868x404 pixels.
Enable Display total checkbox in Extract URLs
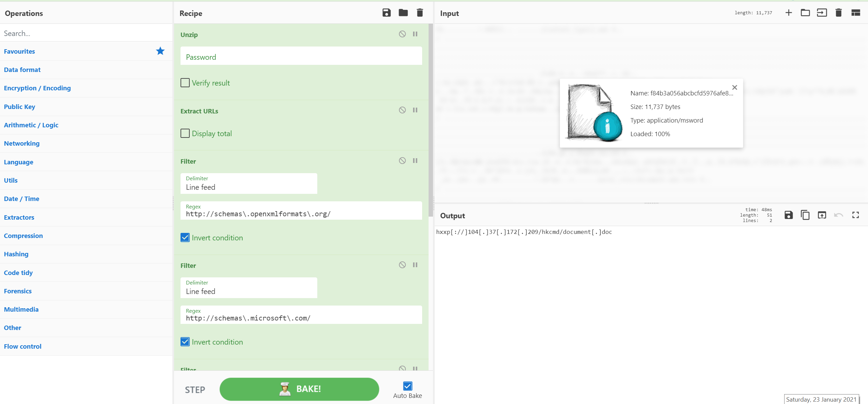tap(186, 133)
